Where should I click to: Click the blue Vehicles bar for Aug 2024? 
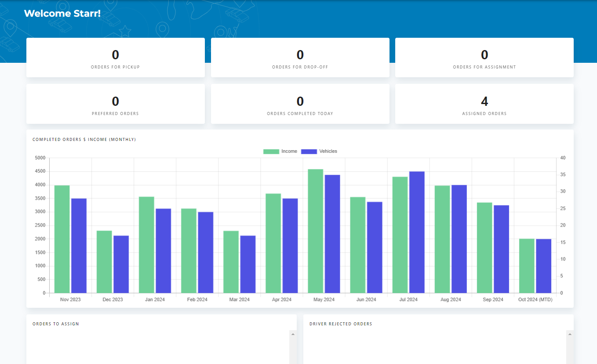[459, 239]
